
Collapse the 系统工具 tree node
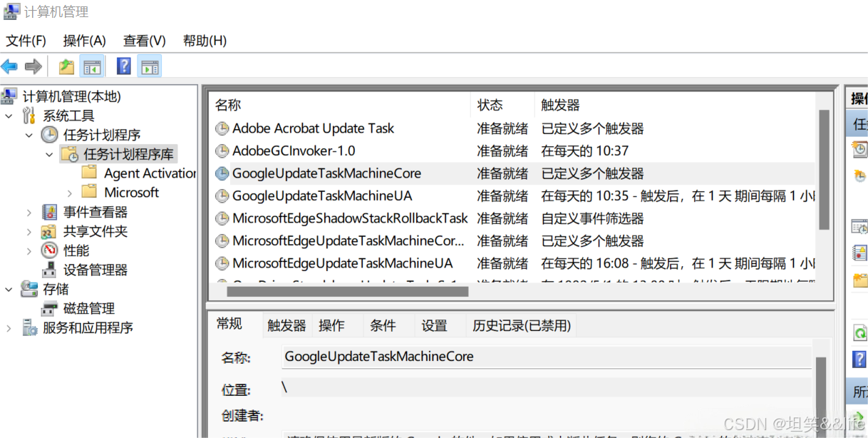pos(9,116)
